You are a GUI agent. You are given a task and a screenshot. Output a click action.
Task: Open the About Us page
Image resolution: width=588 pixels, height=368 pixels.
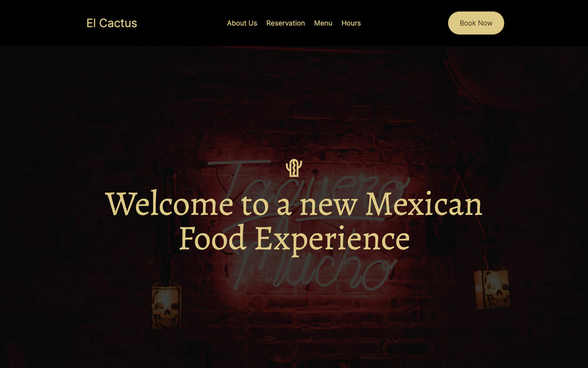click(242, 23)
